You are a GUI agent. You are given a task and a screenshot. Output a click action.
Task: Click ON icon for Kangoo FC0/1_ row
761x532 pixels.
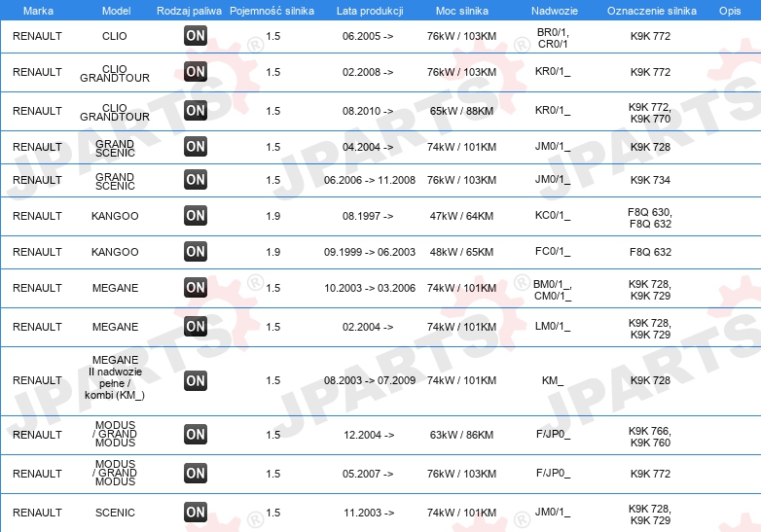click(x=196, y=252)
